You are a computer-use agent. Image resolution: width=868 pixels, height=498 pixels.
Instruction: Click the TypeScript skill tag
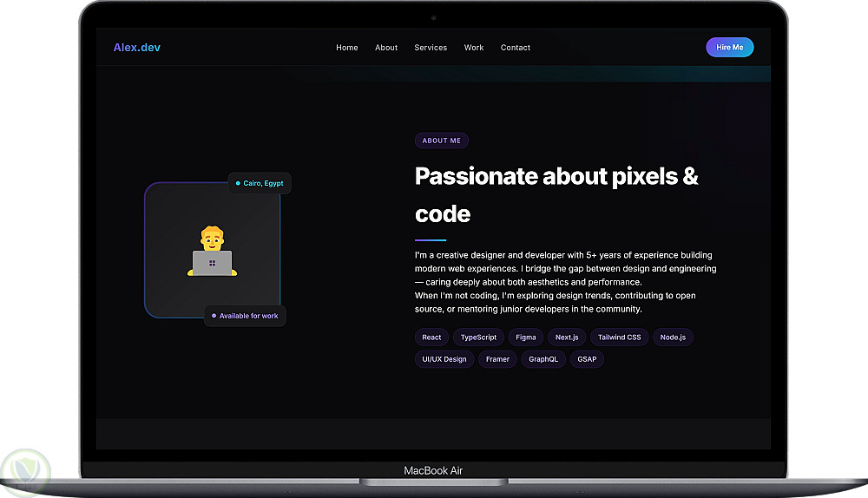479,337
